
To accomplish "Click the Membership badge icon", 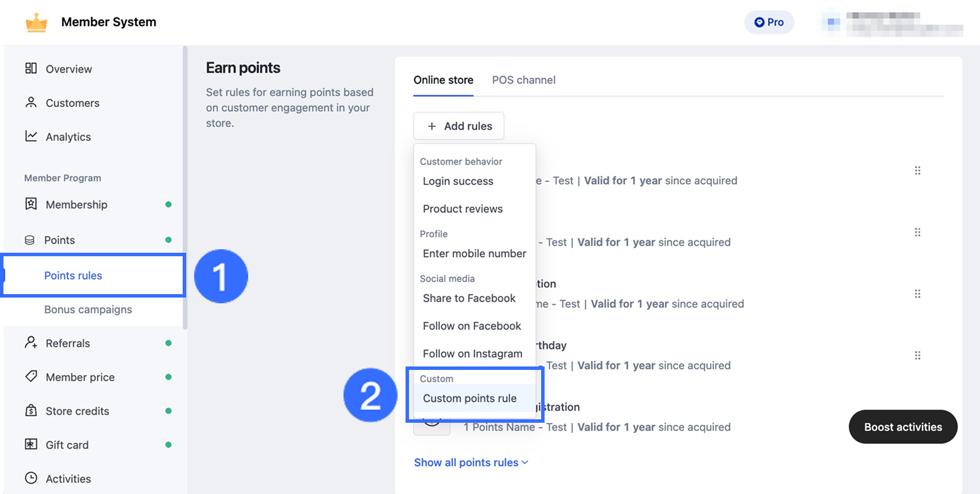I will (x=31, y=204).
